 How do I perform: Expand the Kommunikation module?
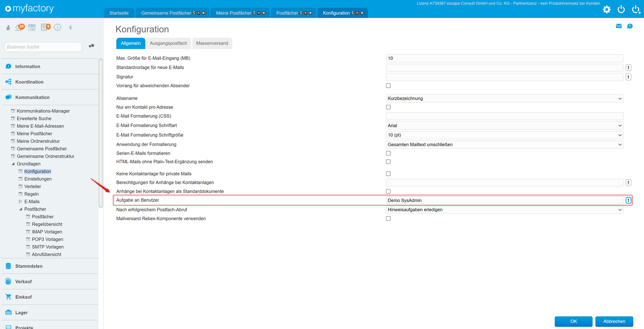click(50, 97)
